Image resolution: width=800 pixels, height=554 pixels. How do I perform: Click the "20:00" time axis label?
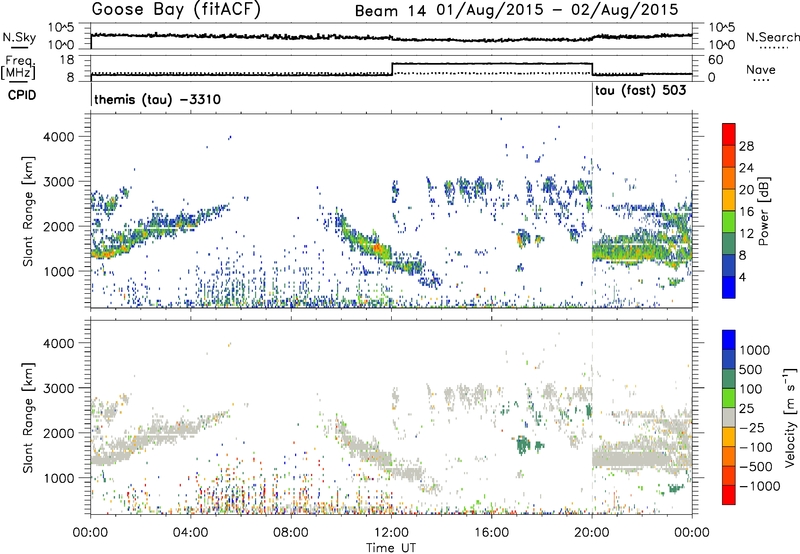[591, 533]
